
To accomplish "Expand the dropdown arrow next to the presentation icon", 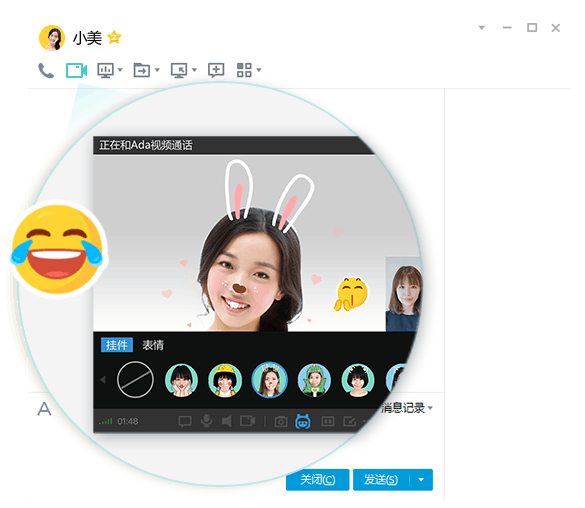I will (120, 70).
